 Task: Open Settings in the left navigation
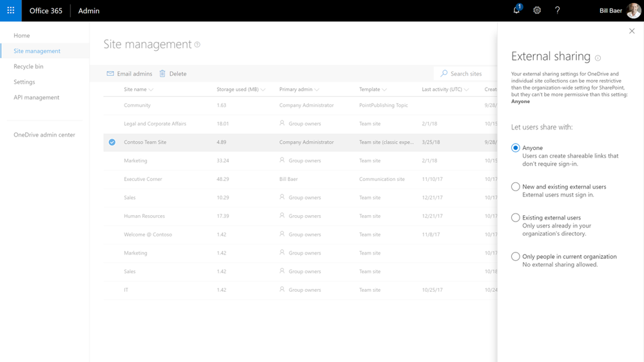point(24,82)
